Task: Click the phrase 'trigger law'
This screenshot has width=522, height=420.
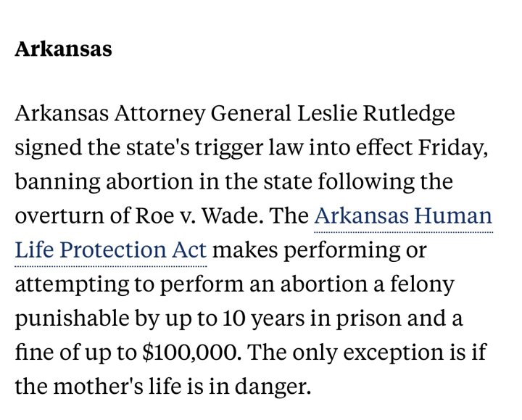Action: point(249,147)
